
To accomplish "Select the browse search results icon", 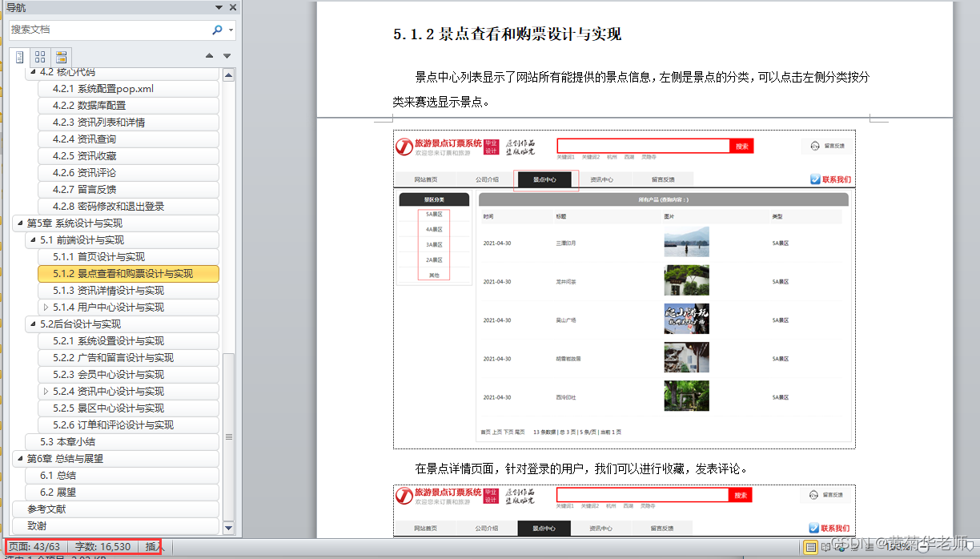I will coord(60,57).
